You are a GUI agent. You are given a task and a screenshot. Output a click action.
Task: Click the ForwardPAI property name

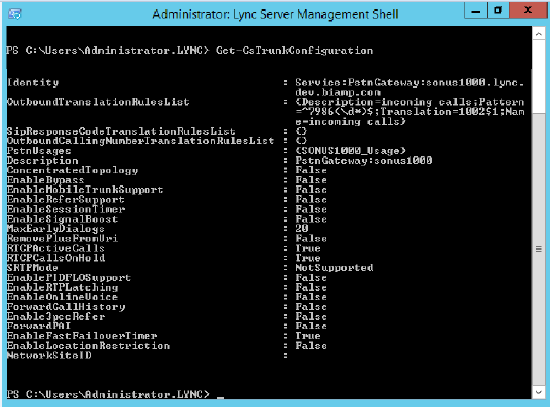click(x=39, y=326)
